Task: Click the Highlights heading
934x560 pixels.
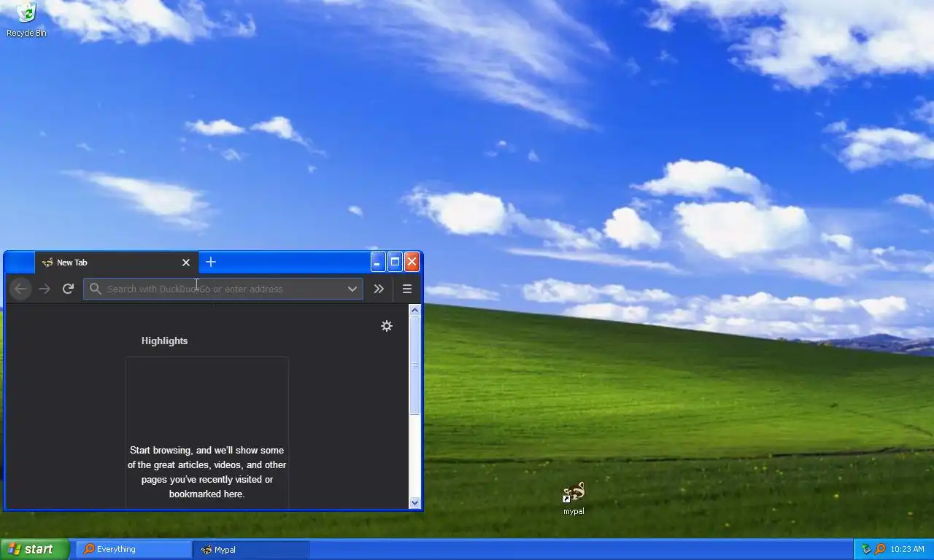Action: click(164, 341)
